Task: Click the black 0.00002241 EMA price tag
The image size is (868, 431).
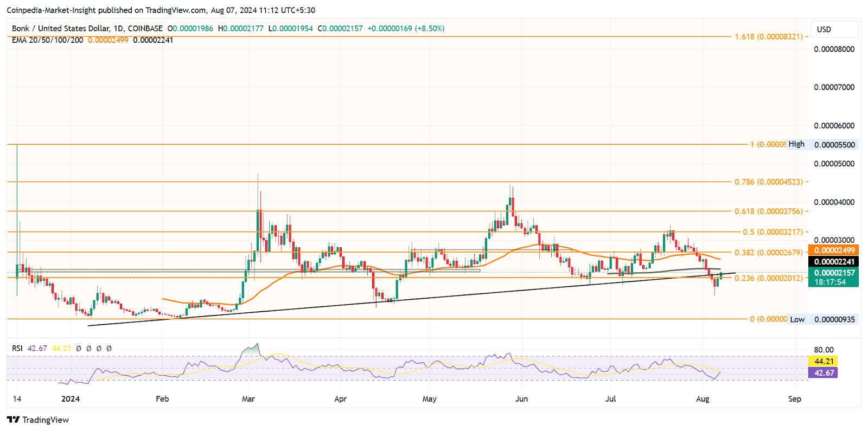Action: tap(833, 262)
